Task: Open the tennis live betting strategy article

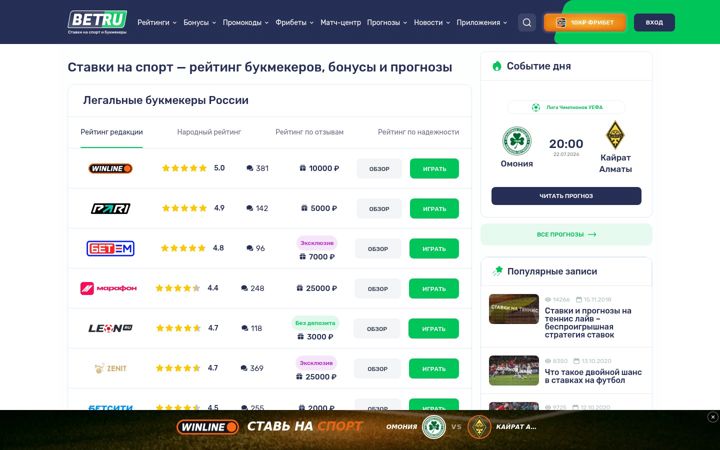Action: click(588, 323)
